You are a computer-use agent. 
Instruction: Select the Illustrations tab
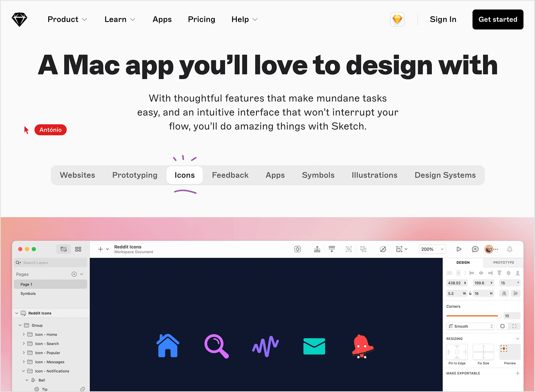[x=374, y=175]
